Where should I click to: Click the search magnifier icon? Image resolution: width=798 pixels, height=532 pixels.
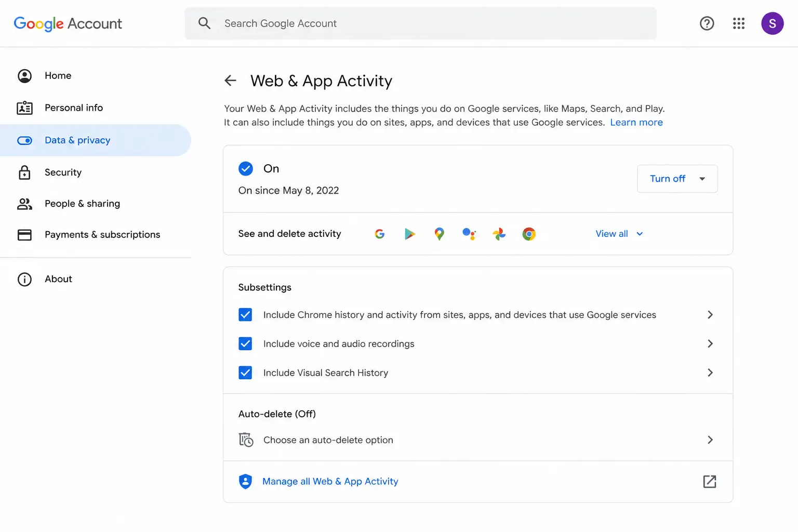pos(204,23)
